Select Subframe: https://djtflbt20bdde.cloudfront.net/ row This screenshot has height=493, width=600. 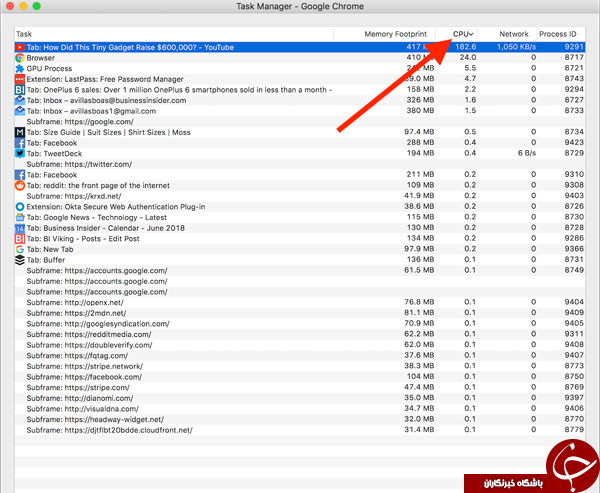tap(300, 430)
